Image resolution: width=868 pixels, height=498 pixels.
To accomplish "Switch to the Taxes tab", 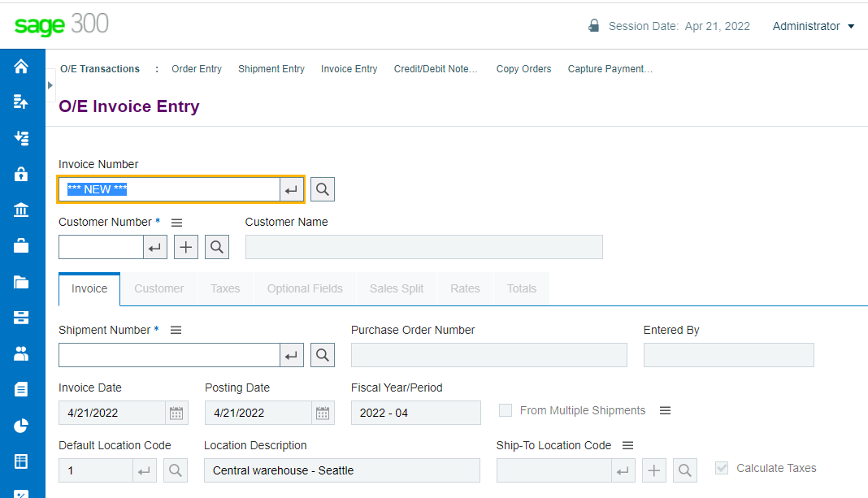I will tap(225, 288).
